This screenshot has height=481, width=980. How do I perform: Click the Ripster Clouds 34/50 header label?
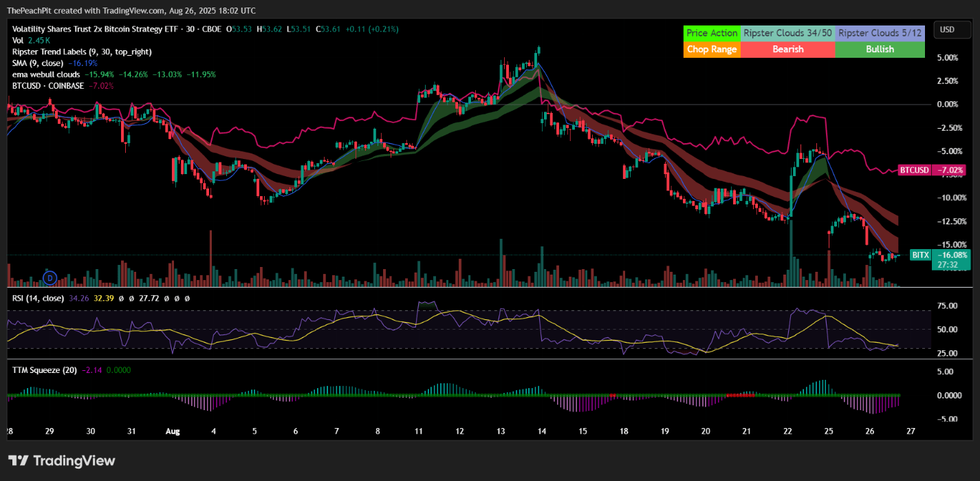point(787,32)
